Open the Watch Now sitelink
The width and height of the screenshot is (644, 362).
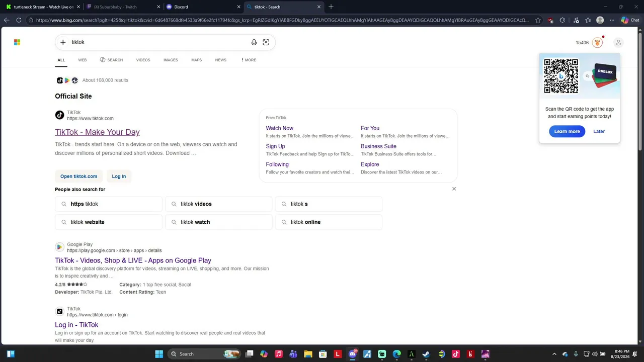tap(280, 128)
